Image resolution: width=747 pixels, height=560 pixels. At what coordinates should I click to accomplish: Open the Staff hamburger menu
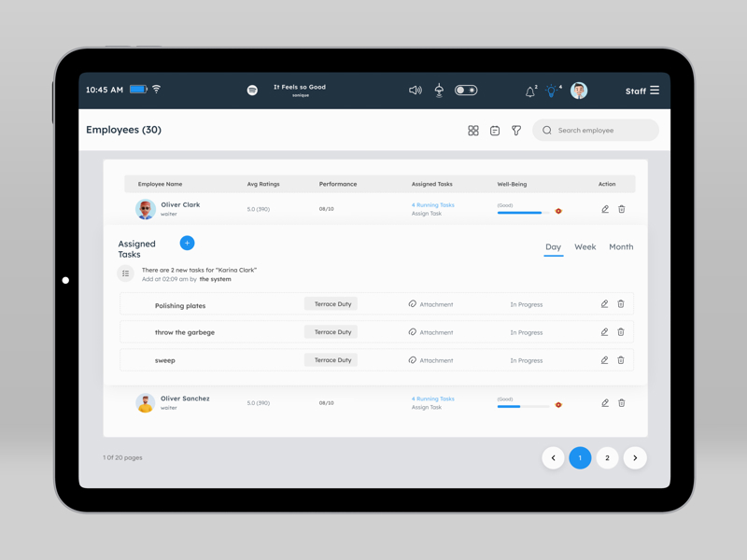click(655, 91)
